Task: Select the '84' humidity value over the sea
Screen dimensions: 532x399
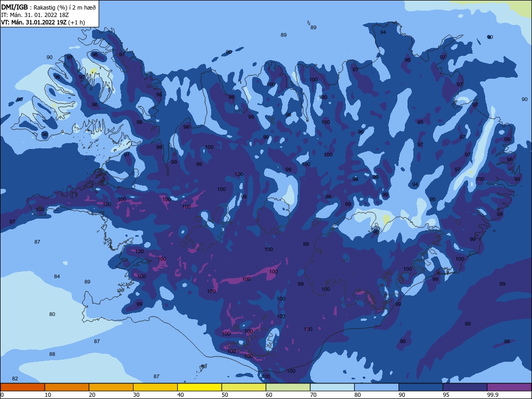Action: pos(57,277)
